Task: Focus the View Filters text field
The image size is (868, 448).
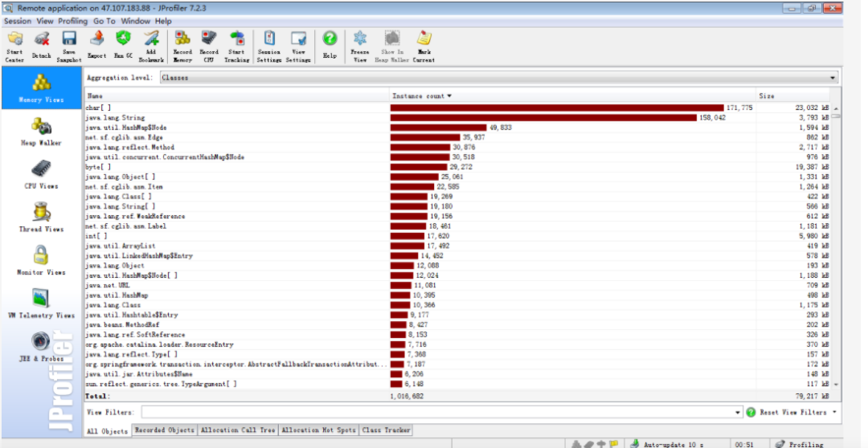Action: (437, 413)
